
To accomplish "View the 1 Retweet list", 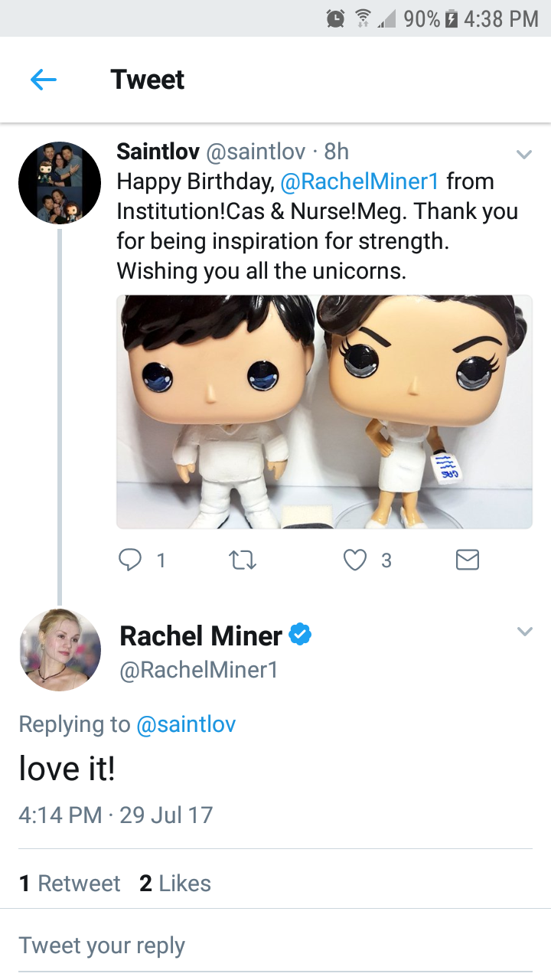I will point(70,884).
